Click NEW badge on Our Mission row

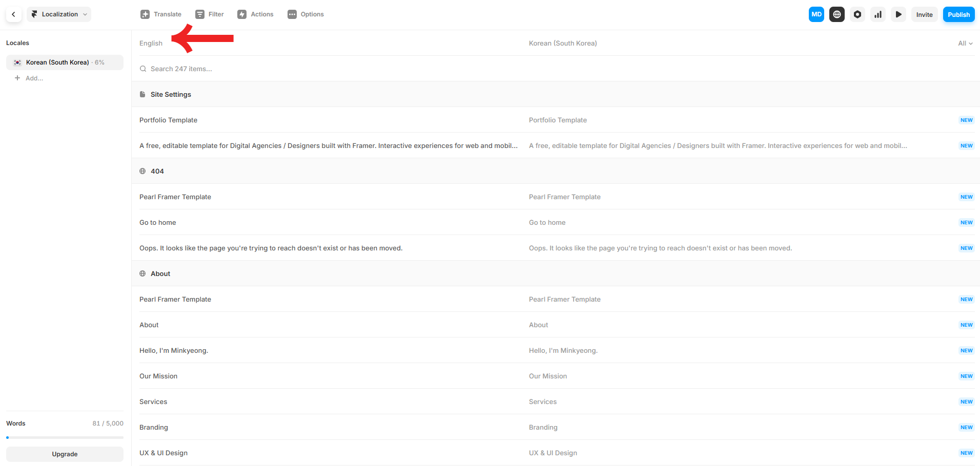[x=966, y=376]
